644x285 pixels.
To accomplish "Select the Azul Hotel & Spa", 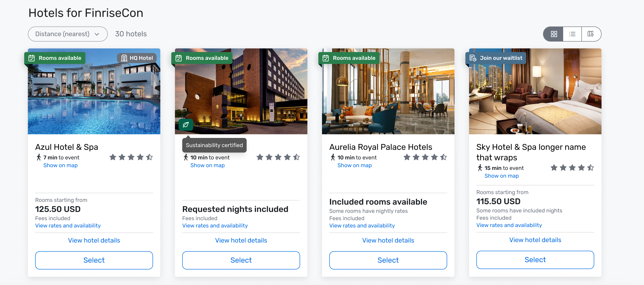I will coord(94,260).
